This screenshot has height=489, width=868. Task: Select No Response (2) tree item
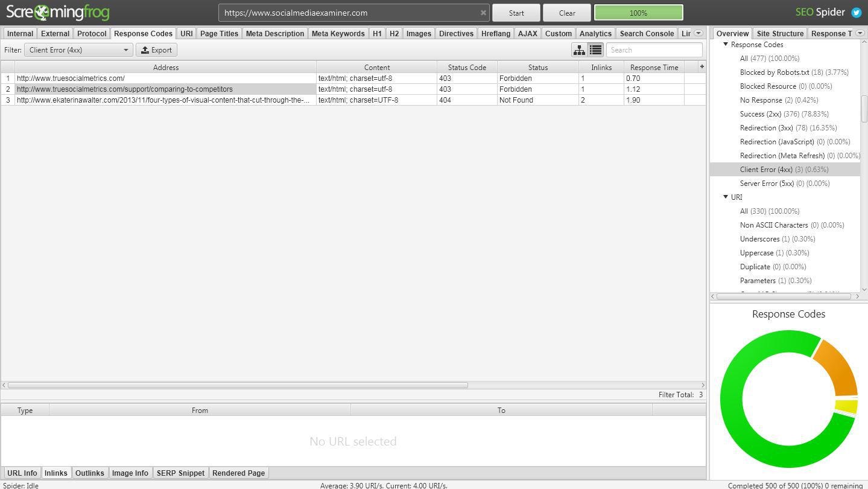tap(779, 100)
